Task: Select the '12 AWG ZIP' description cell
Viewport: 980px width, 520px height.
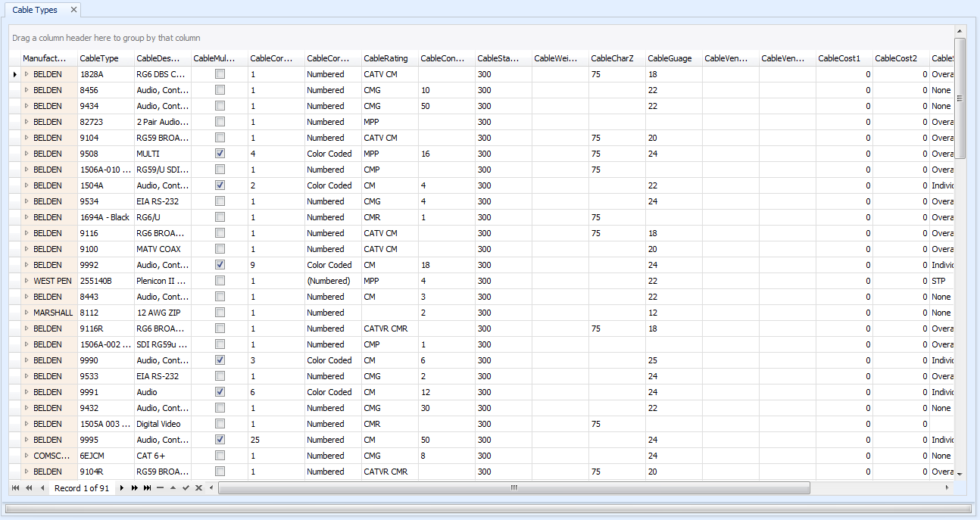Action: tap(163, 313)
